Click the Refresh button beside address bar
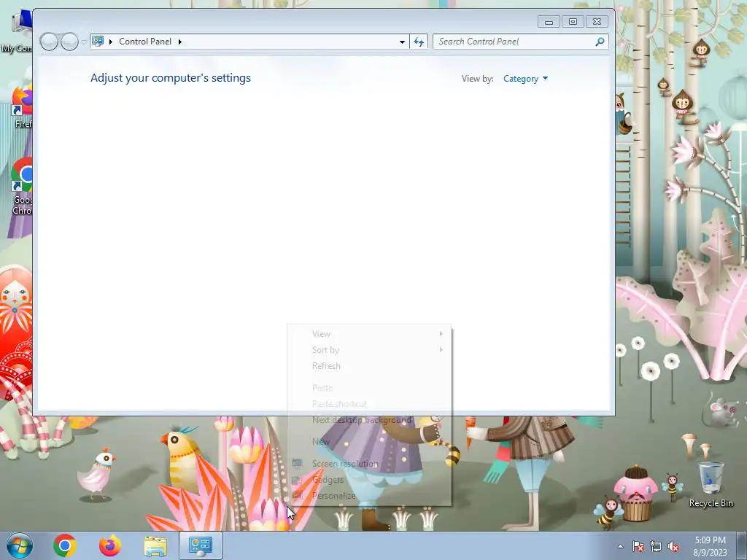This screenshot has height=560, width=747. point(419,42)
